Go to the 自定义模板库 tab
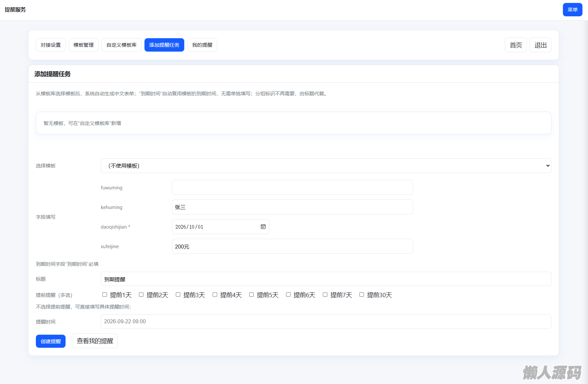Viewport: 588px width, 384px height. coord(121,45)
